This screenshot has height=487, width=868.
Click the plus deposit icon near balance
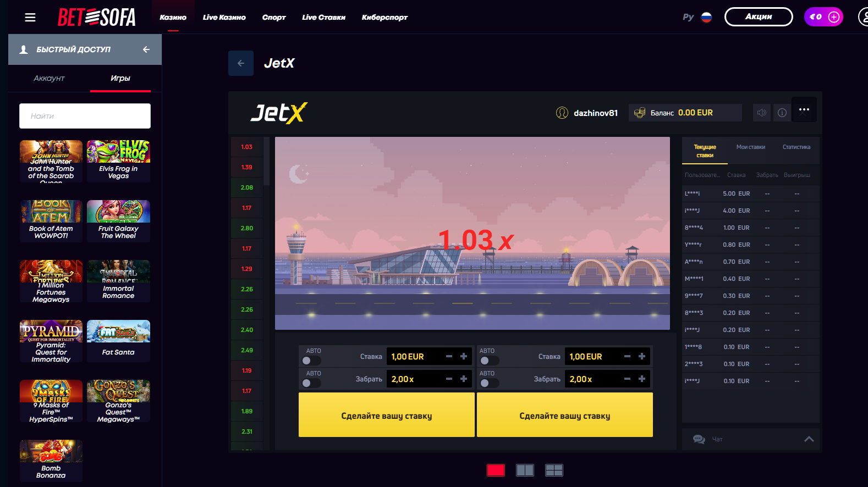click(x=834, y=17)
